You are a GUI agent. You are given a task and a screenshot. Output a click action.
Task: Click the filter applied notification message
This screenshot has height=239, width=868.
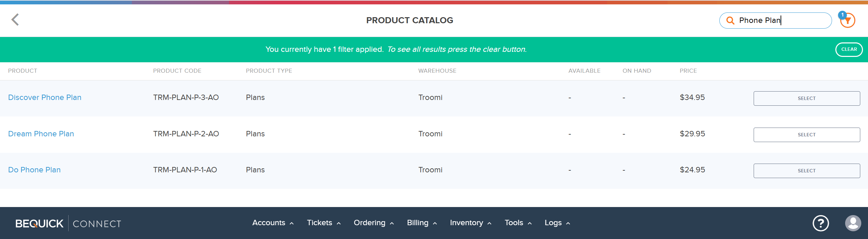(x=396, y=49)
